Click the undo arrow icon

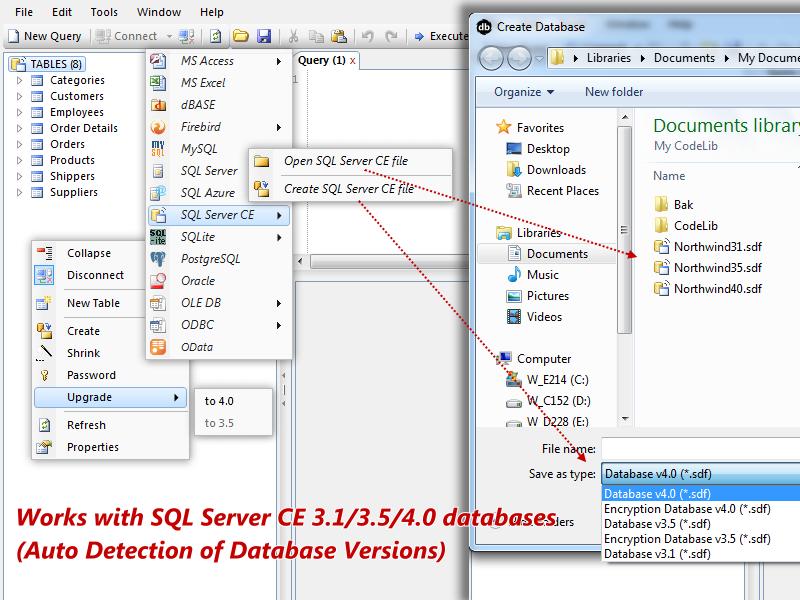click(x=368, y=36)
